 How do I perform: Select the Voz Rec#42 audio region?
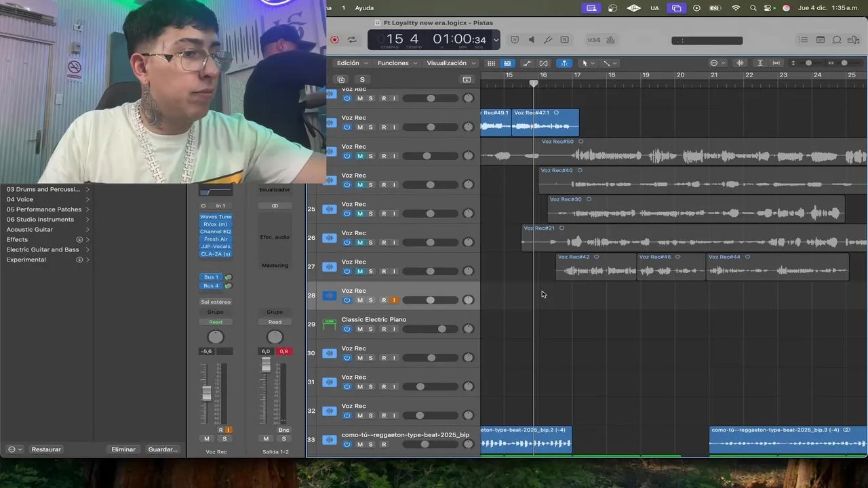(x=596, y=267)
